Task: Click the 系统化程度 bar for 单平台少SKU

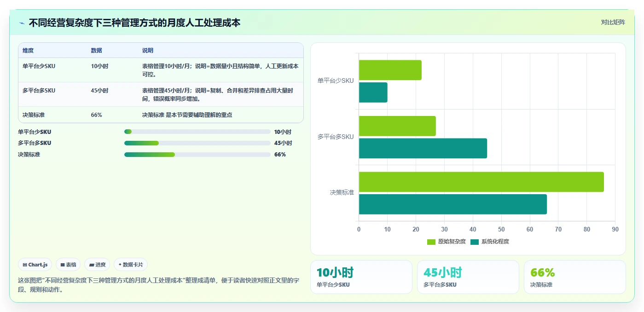Action: pyautogui.click(x=373, y=92)
